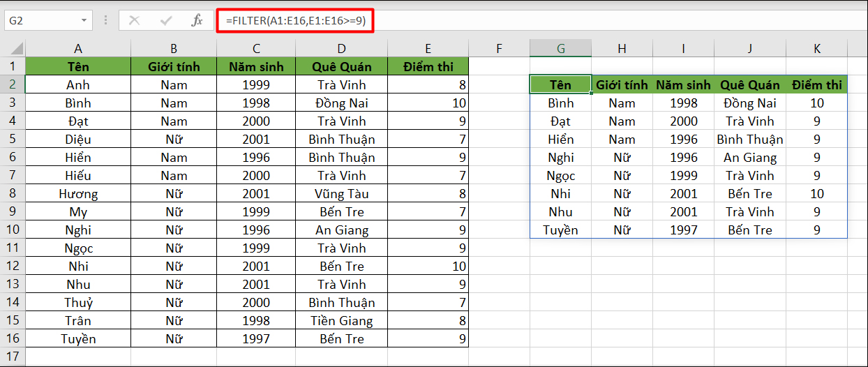Viewport: 868px width, 367px height.
Task: Select row 16 header
Action: pyautogui.click(x=13, y=338)
